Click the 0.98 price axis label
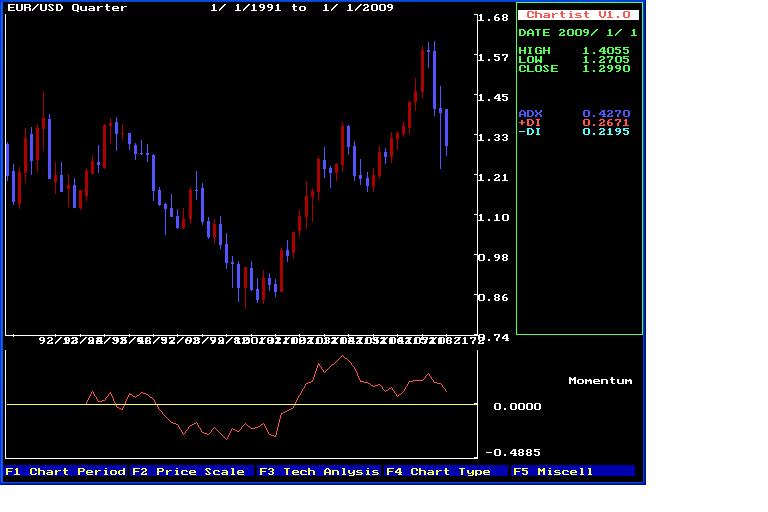 tap(493, 258)
